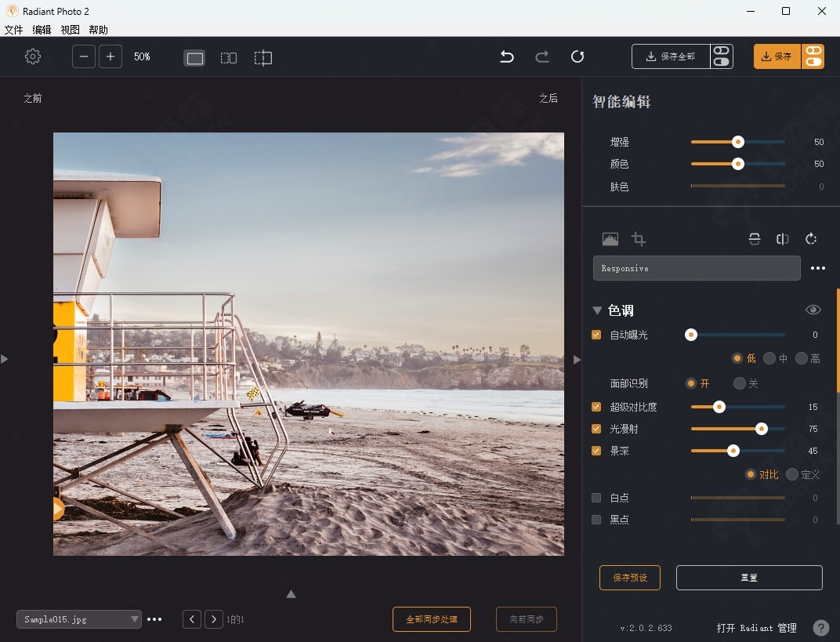Show the histogram icon
Image resolution: width=840 pixels, height=642 pixels.
(x=610, y=239)
